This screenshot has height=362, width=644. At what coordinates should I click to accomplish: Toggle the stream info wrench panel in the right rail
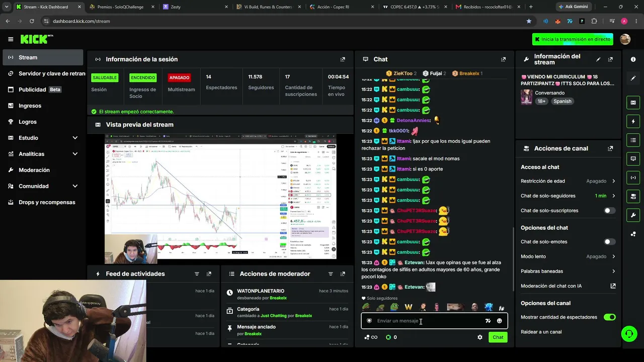pyautogui.click(x=633, y=215)
